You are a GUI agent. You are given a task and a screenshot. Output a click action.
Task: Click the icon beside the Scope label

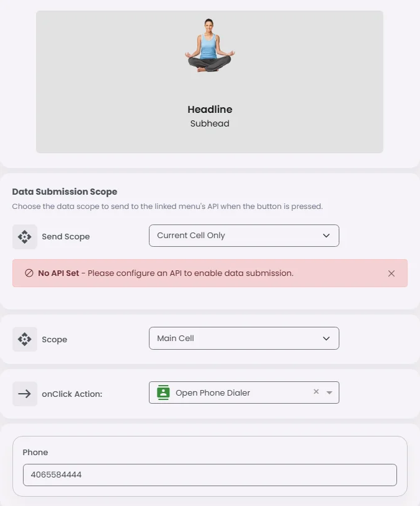(25, 339)
